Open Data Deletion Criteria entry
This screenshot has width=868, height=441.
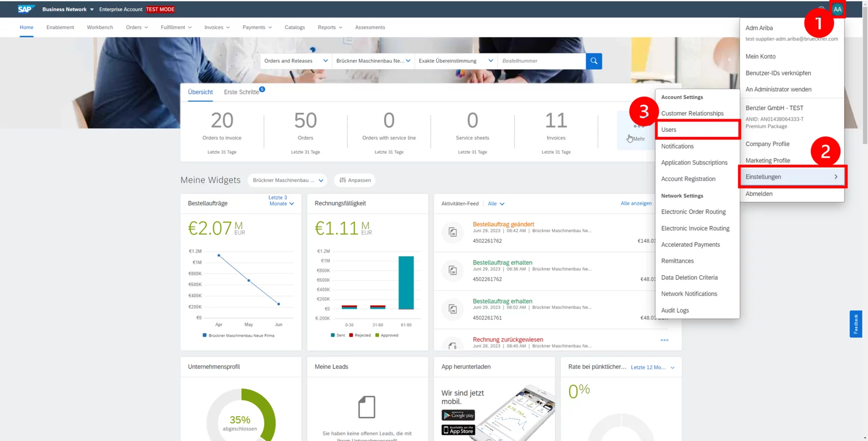(x=690, y=278)
